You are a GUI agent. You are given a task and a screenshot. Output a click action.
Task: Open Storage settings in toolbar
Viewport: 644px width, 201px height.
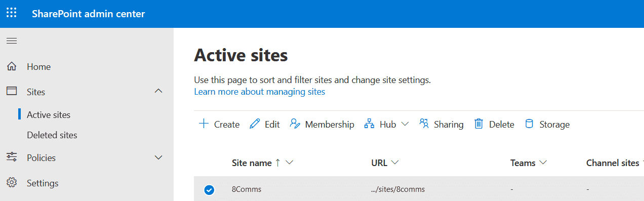pyautogui.click(x=547, y=124)
